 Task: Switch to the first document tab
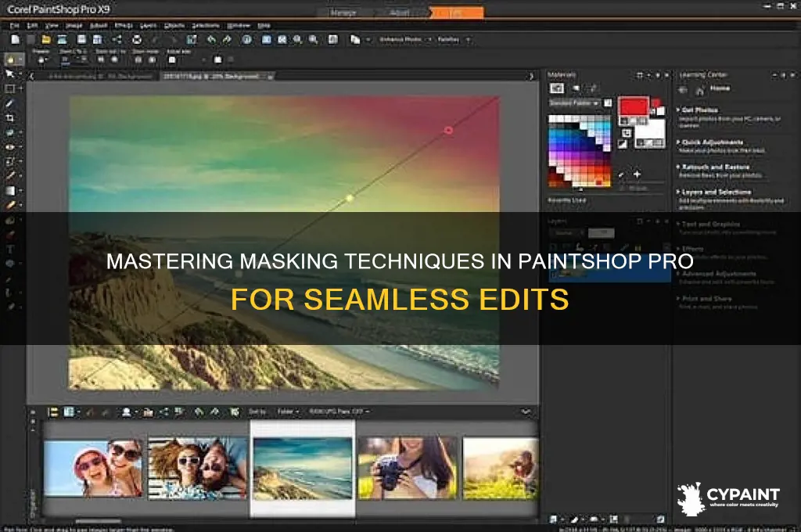(100, 76)
